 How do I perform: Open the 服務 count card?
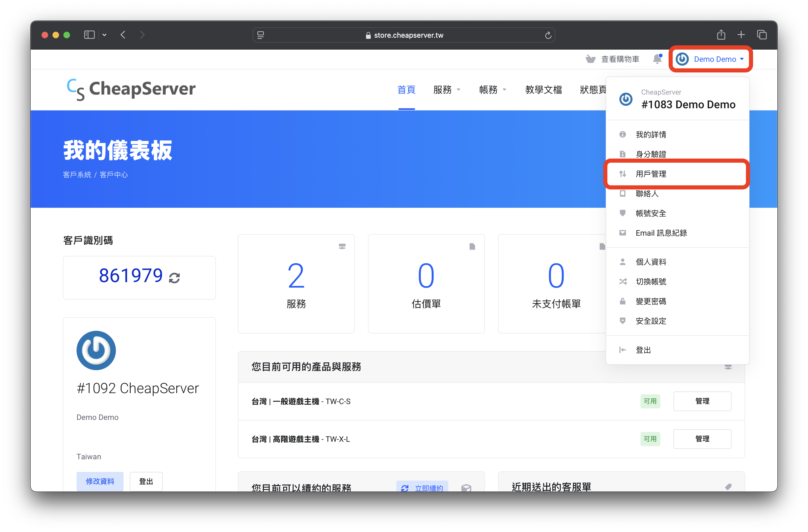tap(296, 283)
